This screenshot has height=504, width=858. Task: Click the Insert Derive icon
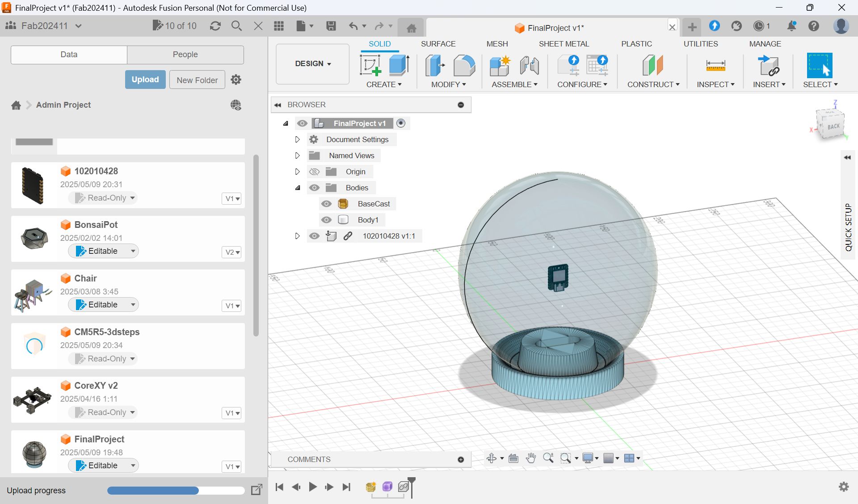pyautogui.click(x=769, y=65)
